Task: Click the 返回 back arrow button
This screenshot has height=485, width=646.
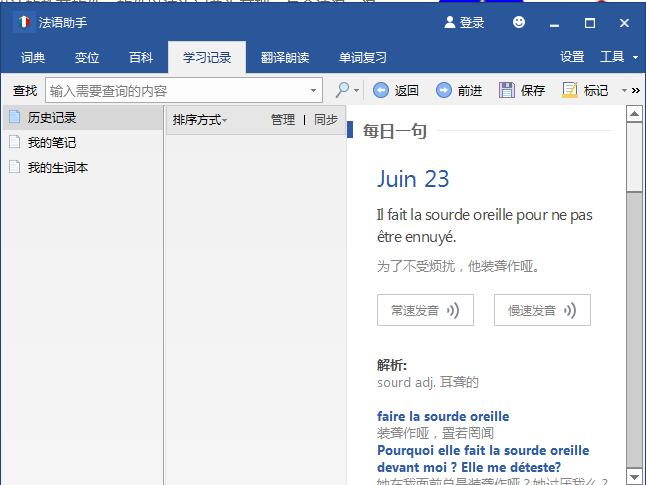Action: tap(381, 90)
